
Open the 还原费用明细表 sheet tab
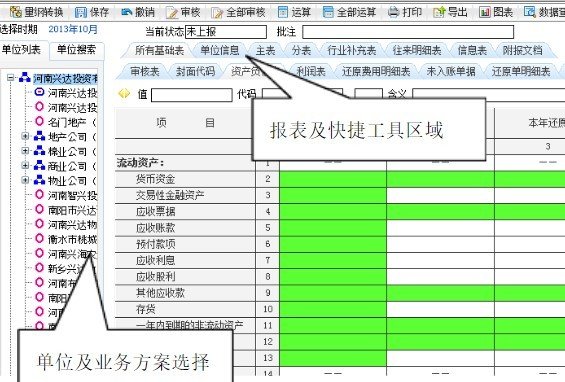pyautogui.click(x=376, y=71)
